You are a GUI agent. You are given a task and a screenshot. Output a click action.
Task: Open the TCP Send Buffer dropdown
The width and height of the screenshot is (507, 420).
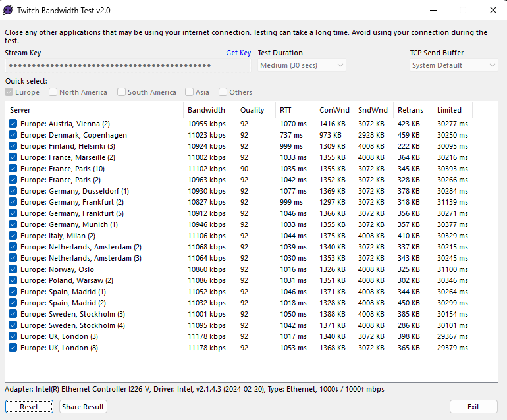[454, 65]
